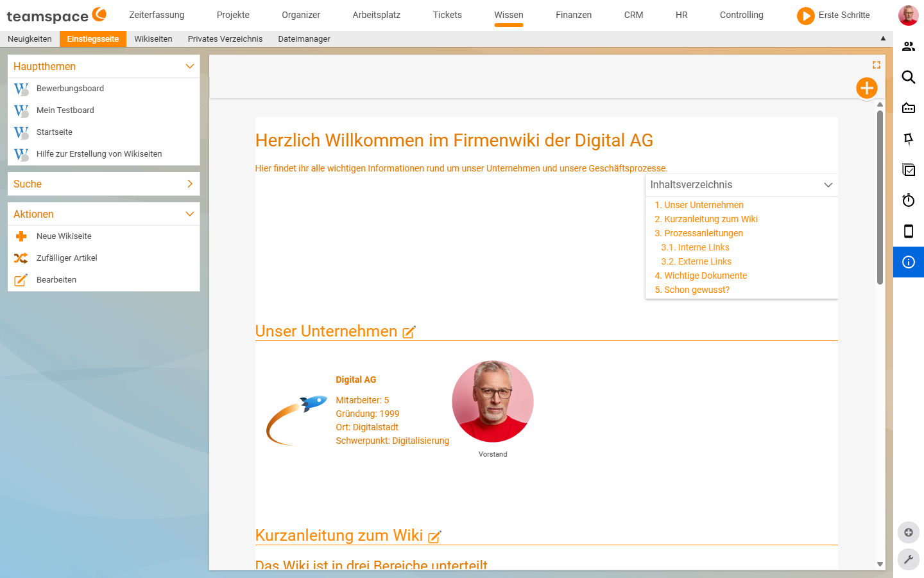Click the vertical scrollbar thumb of the wiki page
924x578 pixels.
[x=880, y=197]
